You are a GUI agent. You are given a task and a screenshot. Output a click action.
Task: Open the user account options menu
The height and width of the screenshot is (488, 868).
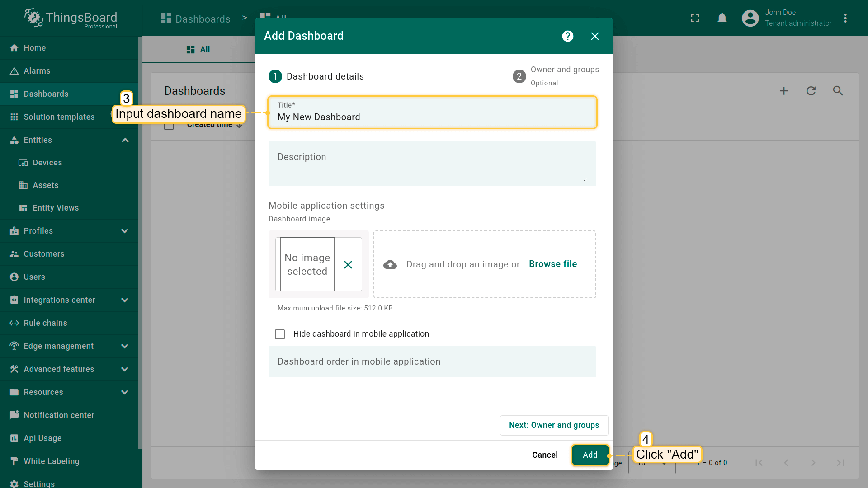(845, 18)
